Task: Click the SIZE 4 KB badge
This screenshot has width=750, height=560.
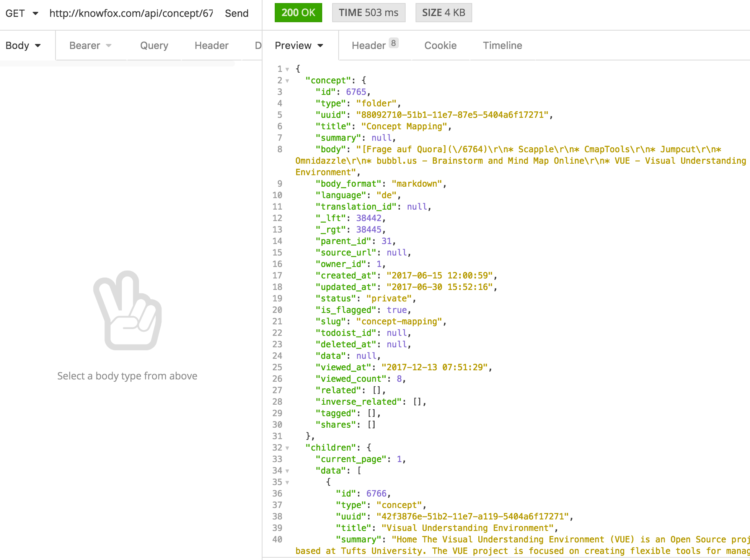Action: (443, 13)
